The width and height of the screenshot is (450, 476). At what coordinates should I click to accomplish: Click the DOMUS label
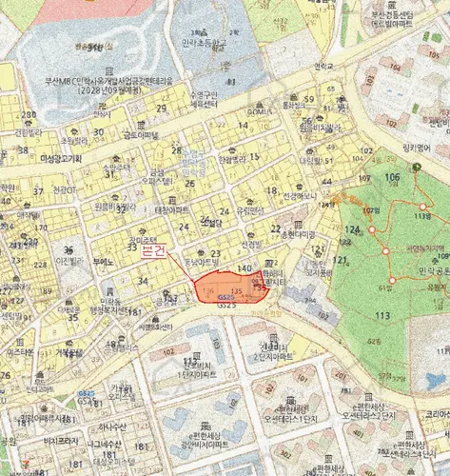coord(260,111)
